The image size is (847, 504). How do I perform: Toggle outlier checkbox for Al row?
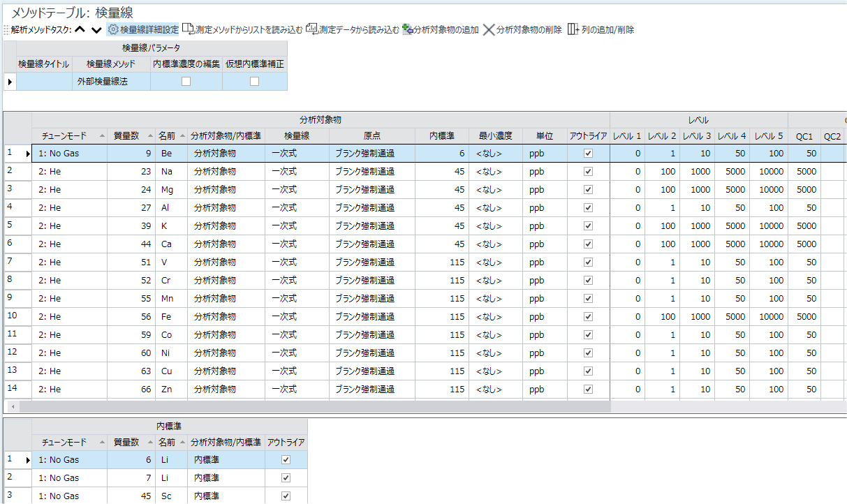(588, 208)
